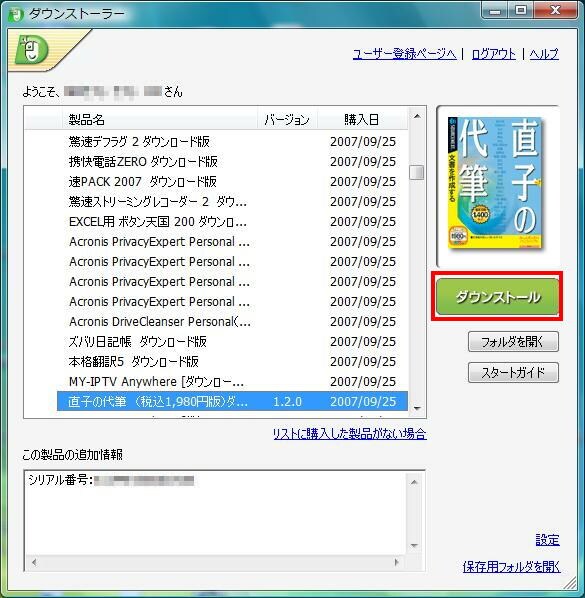Screen dimensions: 585x598
Task: Select 速PACK 2007 ダウンロード版 row
Action: coord(232,182)
